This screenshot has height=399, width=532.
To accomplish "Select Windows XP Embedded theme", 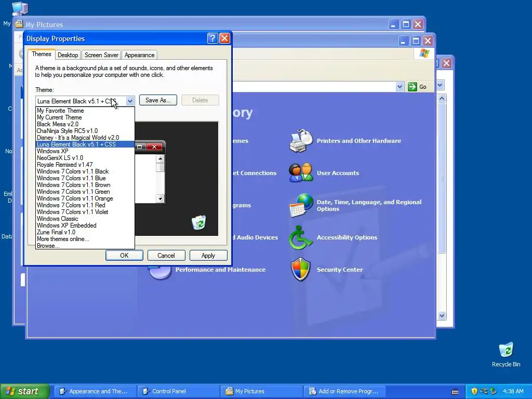I will (85, 225).
